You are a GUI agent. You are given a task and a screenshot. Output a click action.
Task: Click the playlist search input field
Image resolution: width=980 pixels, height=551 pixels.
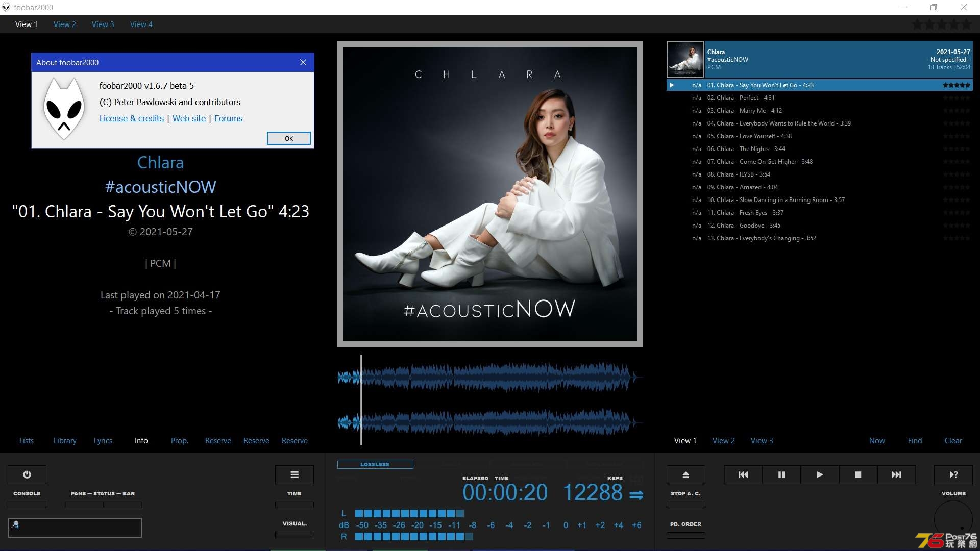tap(75, 528)
